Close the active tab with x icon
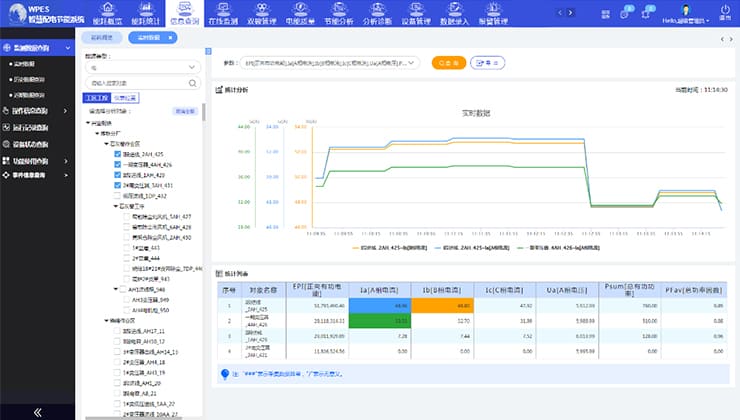This screenshot has height=420, width=740. pyautogui.click(x=170, y=36)
